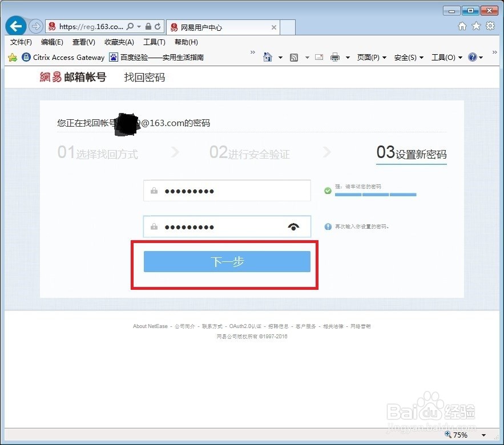Toggle password visibility eye icon

pos(293,226)
